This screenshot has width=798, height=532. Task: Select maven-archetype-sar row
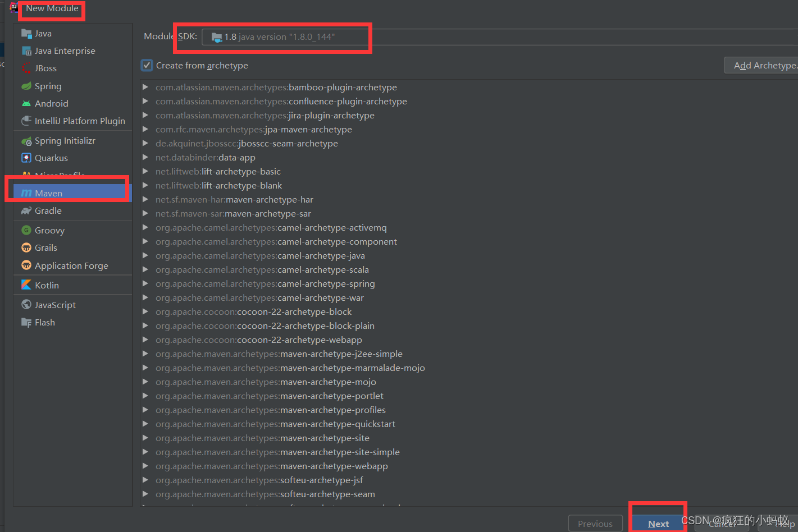click(x=469, y=214)
